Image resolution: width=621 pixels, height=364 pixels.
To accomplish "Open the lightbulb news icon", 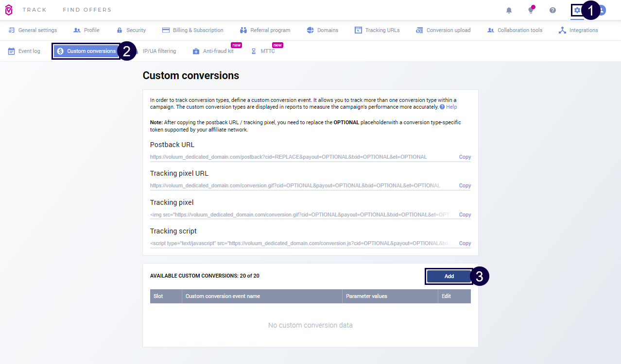I will click(x=531, y=10).
